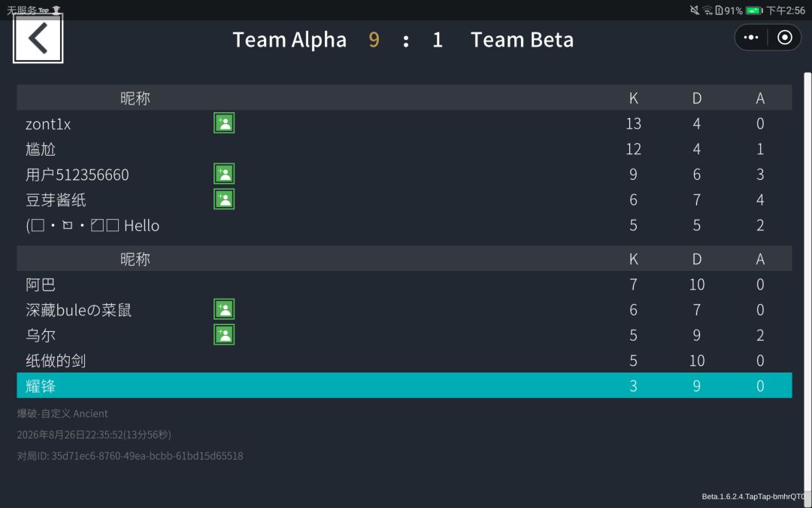Open the three-dot more options menu
This screenshot has height=508, width=812.
[x=751, y=38]
